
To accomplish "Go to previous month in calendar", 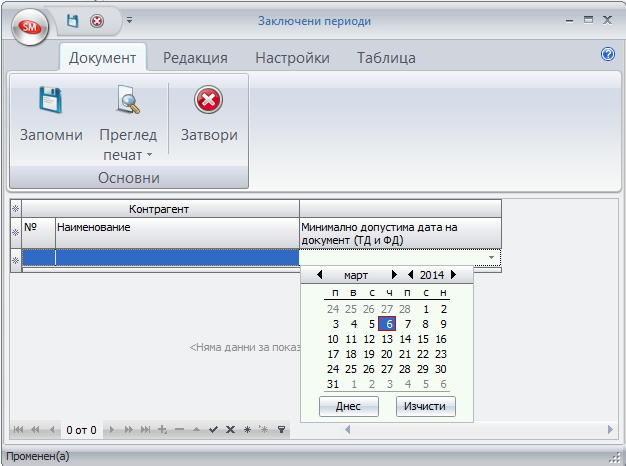I will coord(319,275).
